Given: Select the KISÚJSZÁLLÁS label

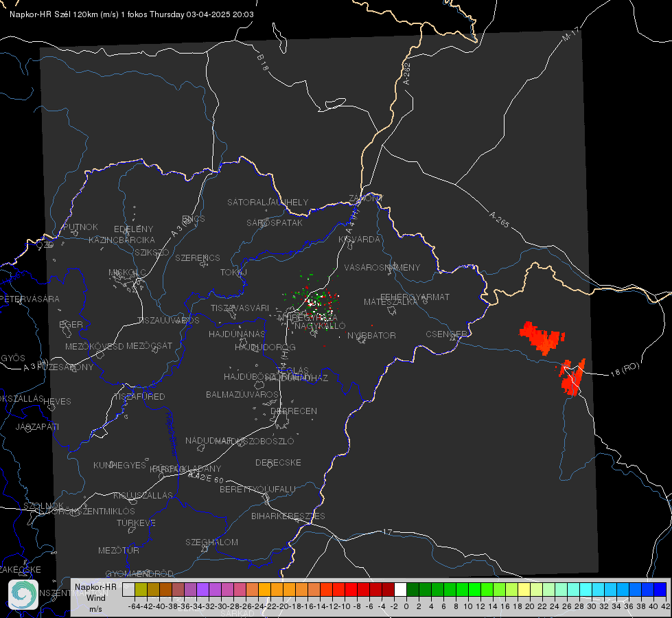Looking at the screenshot, I should coord(143,495).
